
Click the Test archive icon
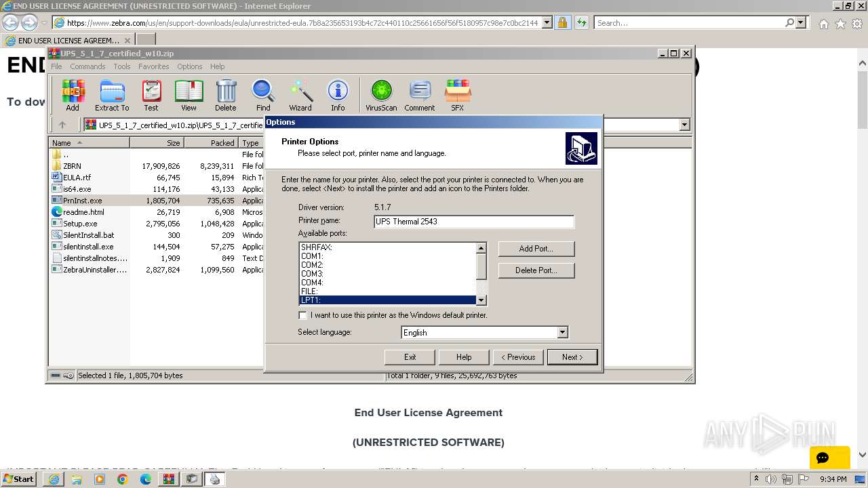(151, 95)
